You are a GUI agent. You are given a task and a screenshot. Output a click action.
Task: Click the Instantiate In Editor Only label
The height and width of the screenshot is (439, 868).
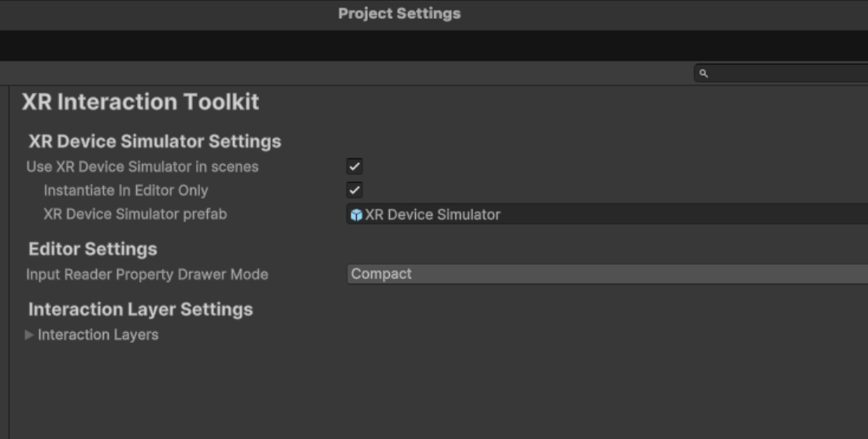click(x=126, y=191)
